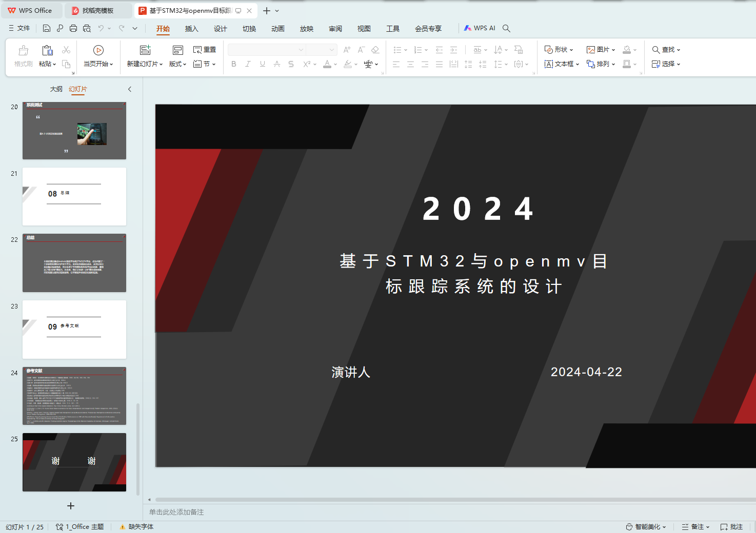The image size is (756, 533).
Task: Open the font size combo box
Action: coord(322,50)
